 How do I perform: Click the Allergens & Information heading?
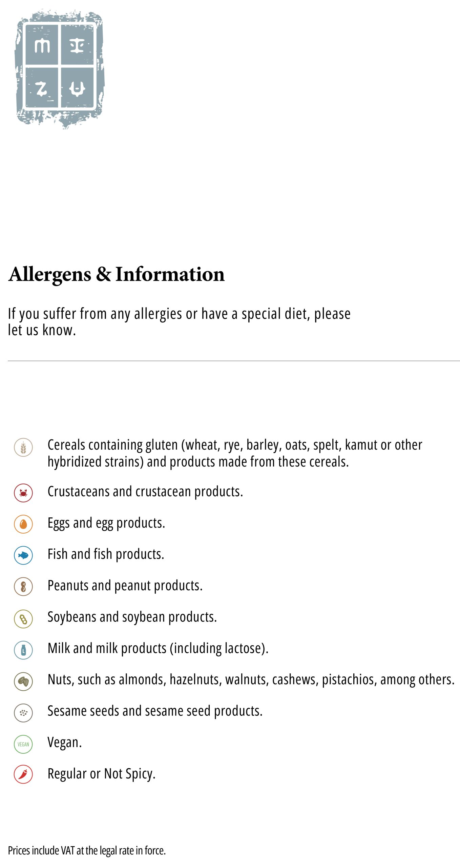point(117,274)
